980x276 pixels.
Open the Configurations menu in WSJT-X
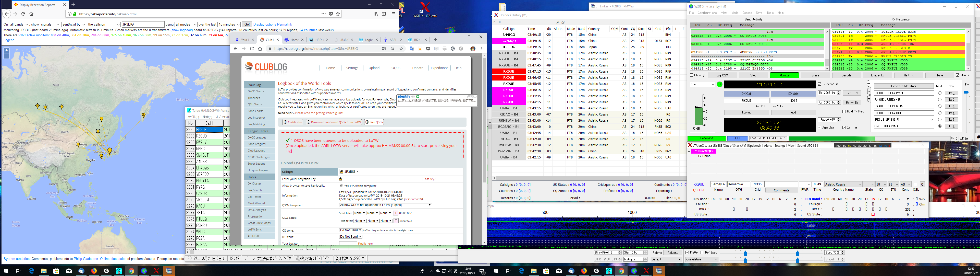[707, 13]
